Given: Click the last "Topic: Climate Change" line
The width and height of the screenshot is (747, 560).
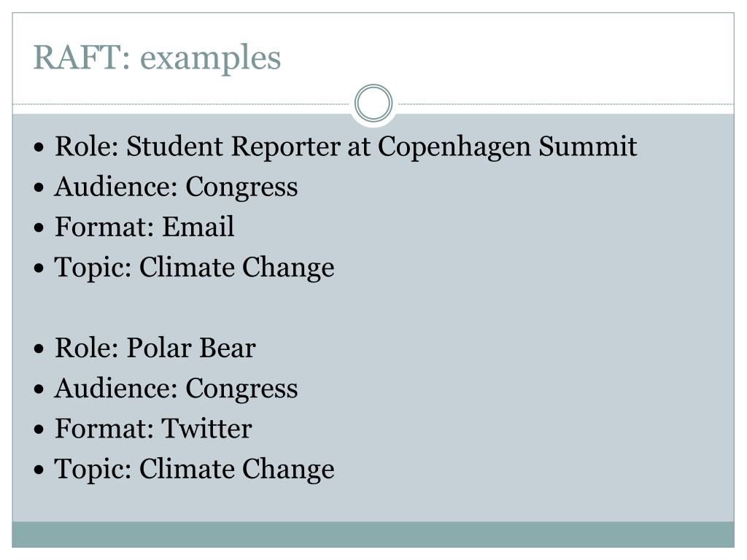Looking at the screenshot, I should (x=194, y=470).
